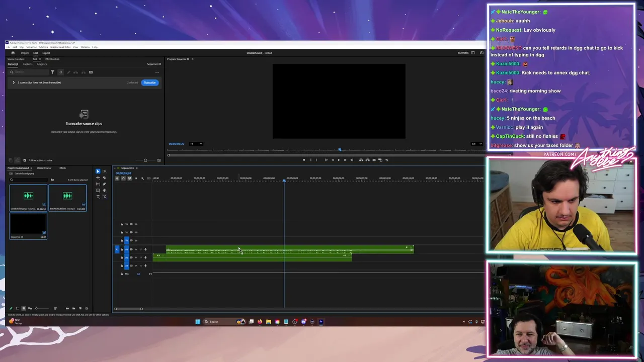
Task: Solo audio track A2
Action: point(141,257)
